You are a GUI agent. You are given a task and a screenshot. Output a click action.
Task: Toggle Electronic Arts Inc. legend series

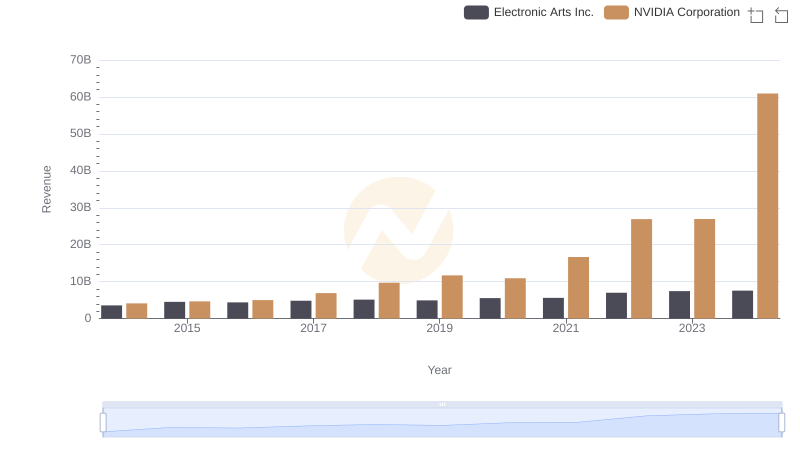[x=529, y=12]
